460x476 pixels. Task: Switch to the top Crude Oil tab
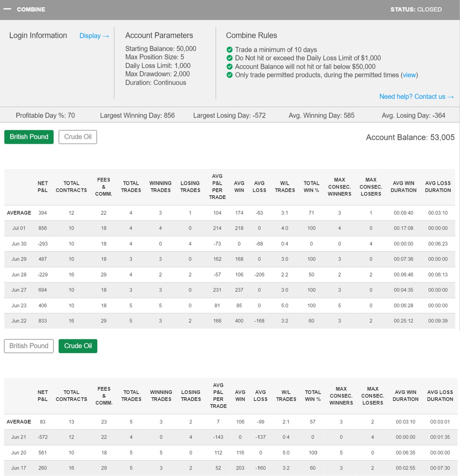(78, 137)
